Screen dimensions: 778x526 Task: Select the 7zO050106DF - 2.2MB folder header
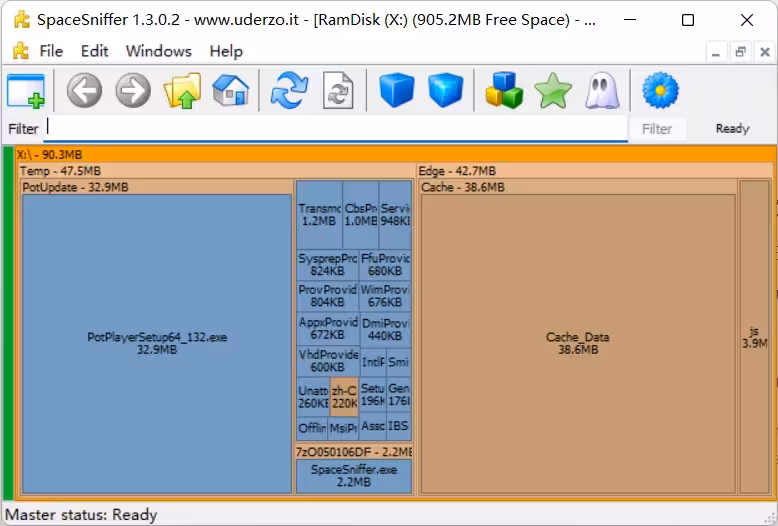point(354,452)
